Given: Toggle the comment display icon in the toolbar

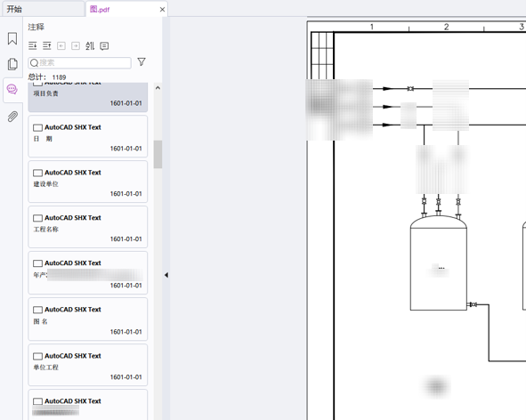Looking at the screenshot, I should 104,46.
